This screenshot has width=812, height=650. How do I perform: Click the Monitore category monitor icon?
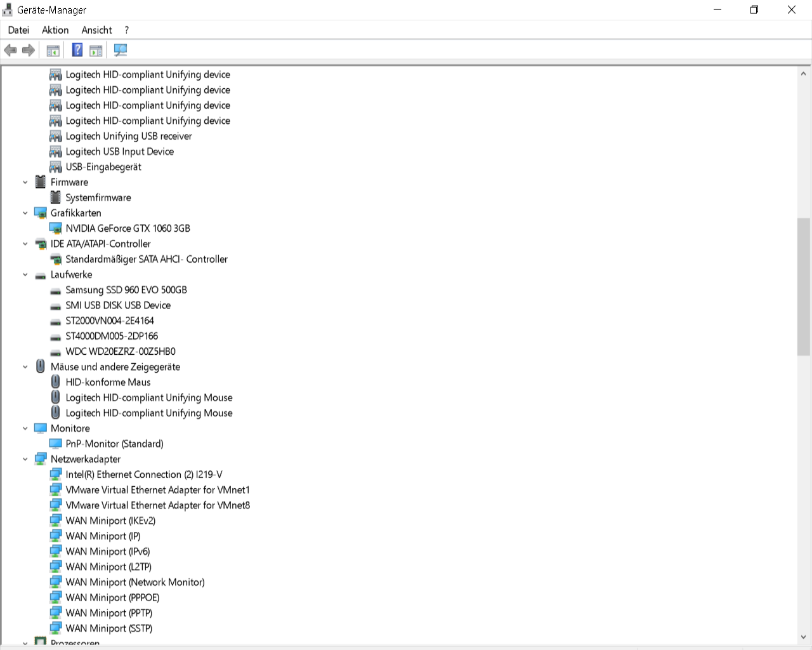coord(41,428)
